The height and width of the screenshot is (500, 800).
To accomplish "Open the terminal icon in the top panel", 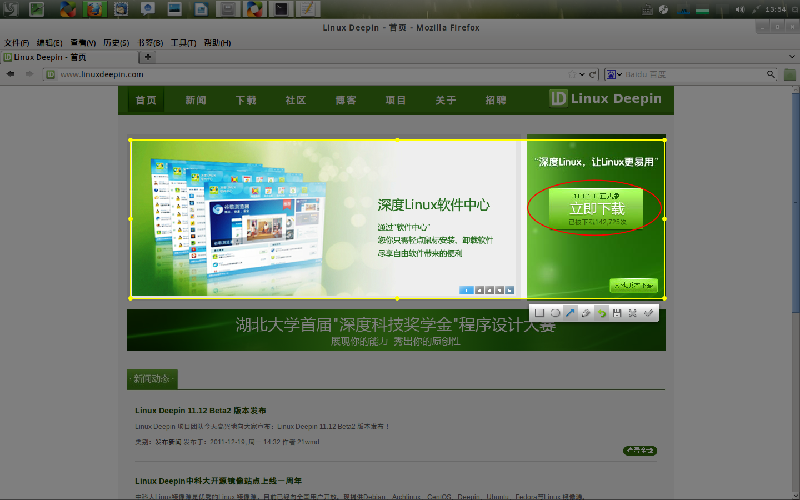I will [281, 9].
